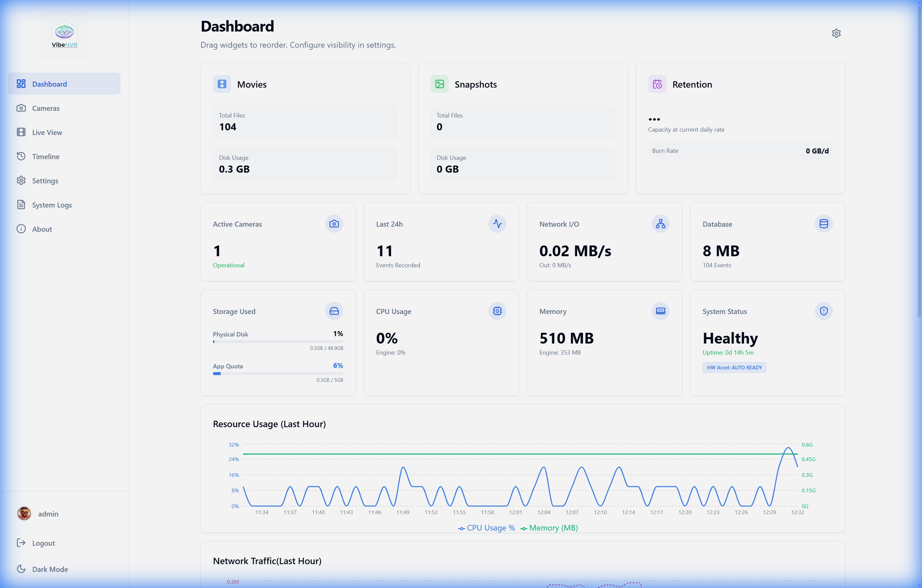Navigate to the Cameras section
The height and width of the screenshot is (588, 922).
[47, 108]
